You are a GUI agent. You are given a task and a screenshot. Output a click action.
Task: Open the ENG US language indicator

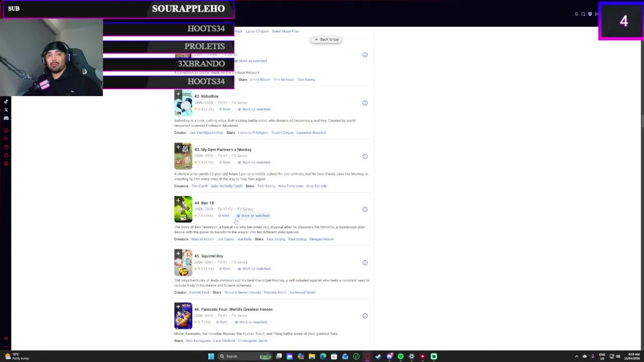(x=602, y=356)
